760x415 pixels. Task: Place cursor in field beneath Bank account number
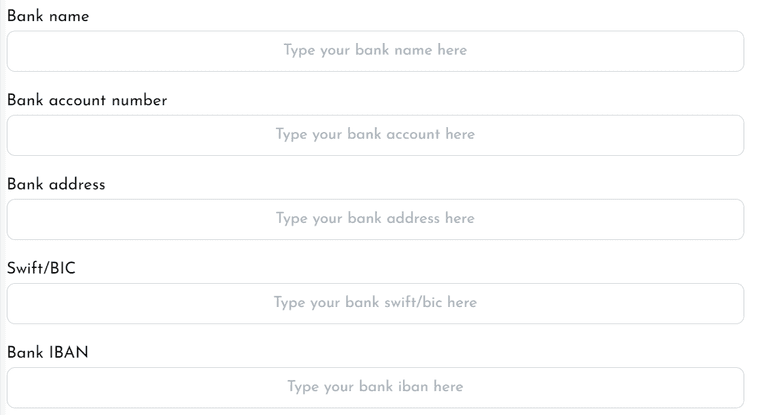coord(375,135)
